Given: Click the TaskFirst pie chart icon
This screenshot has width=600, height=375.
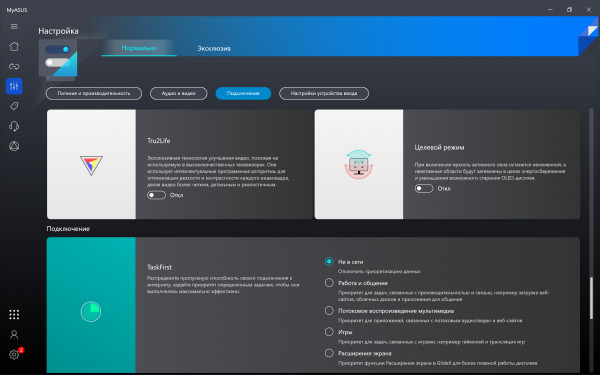Looking at the screenshot, I should pos(91,311).
